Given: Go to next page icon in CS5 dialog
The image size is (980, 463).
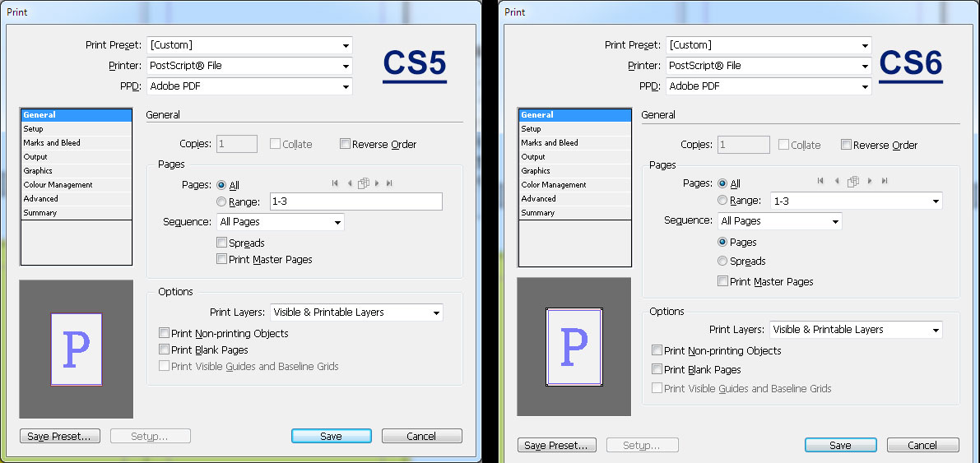Looking at the screenshot, I should point(377,183).
